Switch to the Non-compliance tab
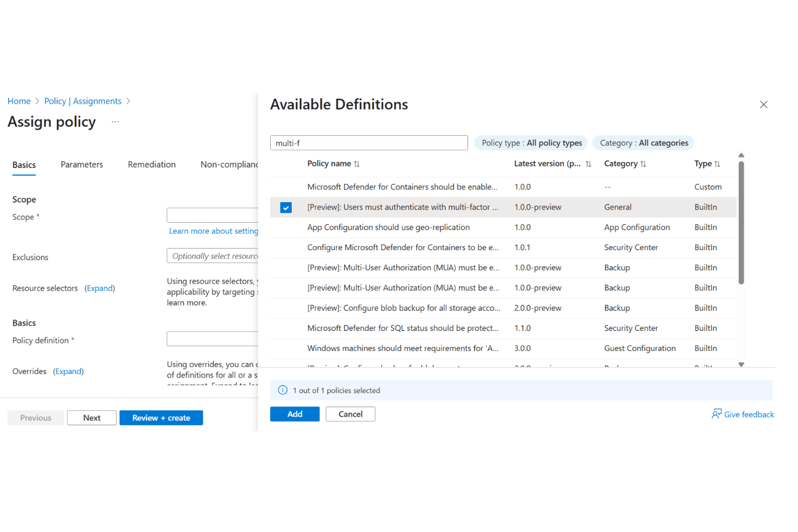This screenshot has width=798, height=532. click(229, 164)
